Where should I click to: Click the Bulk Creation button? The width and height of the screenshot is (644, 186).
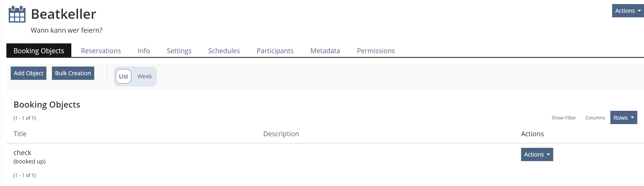point(73,73)
